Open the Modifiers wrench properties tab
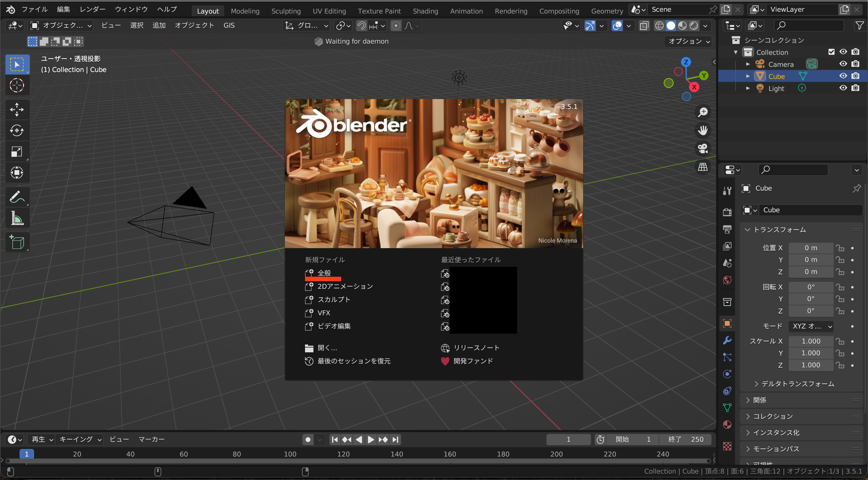The width and height of the screenshot is (868, 480). click(x=727, y=340)
